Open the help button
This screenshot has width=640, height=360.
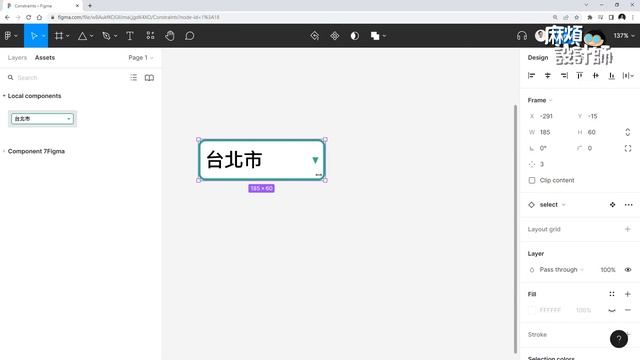tap(619, 339)
